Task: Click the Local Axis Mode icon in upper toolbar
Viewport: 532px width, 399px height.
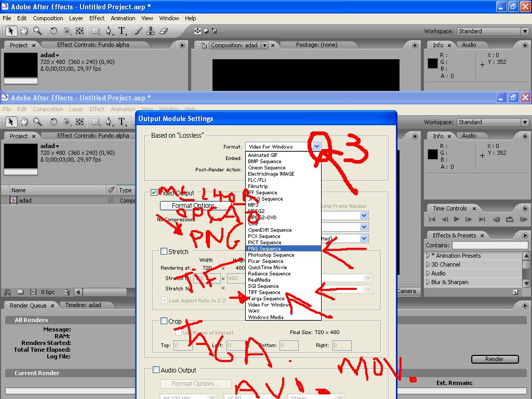Action: click(197, 31)
